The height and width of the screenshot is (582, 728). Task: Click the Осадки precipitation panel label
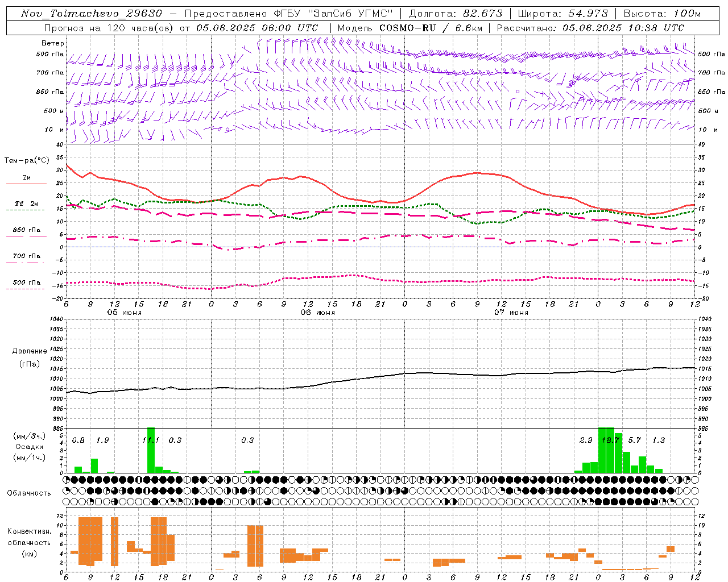pos(29,447)
